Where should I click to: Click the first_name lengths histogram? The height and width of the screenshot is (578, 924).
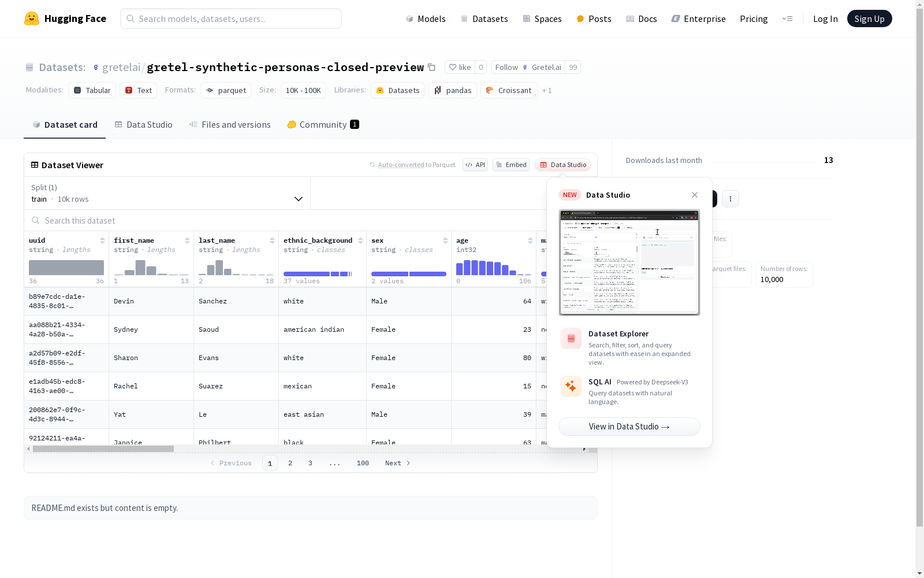click(151, 268)
